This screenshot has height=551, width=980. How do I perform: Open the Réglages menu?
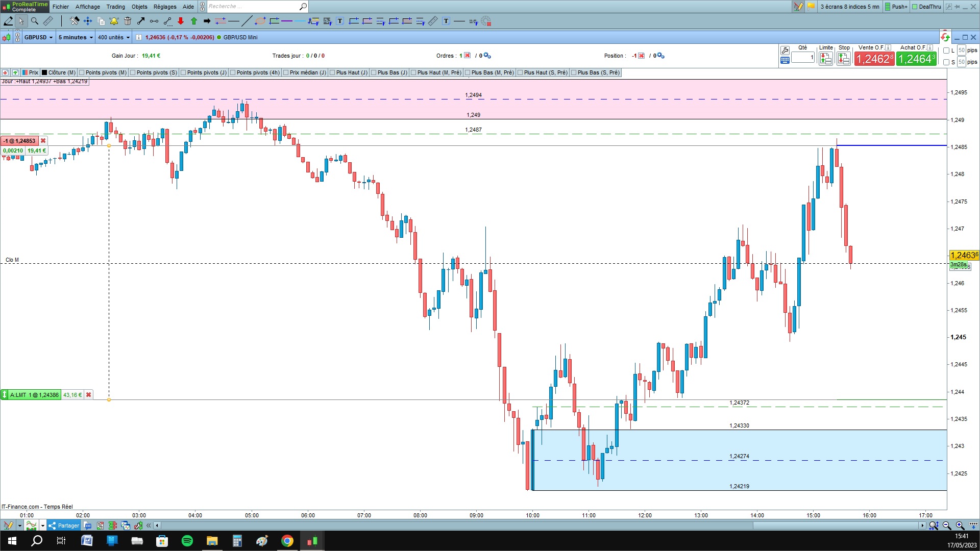pos(164,7)
